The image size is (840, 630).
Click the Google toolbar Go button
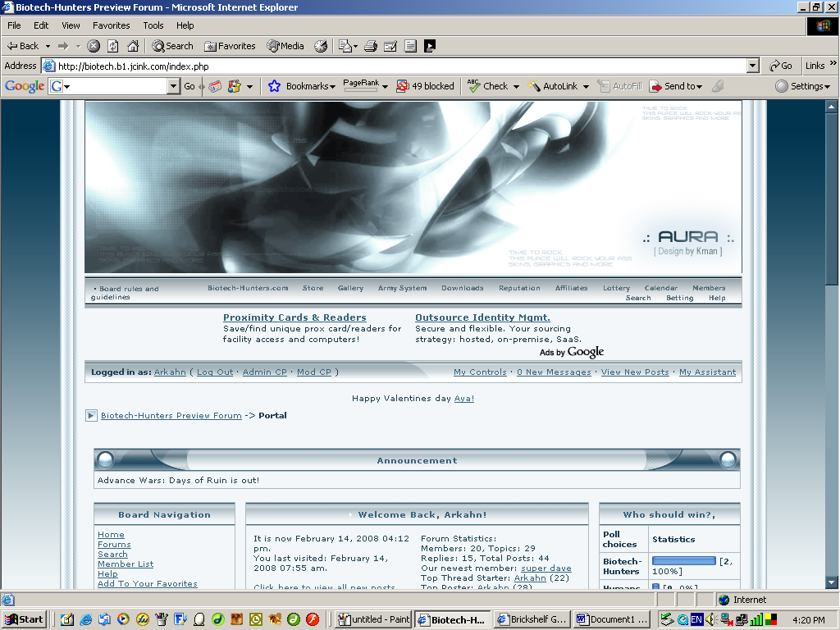point(189,85)
